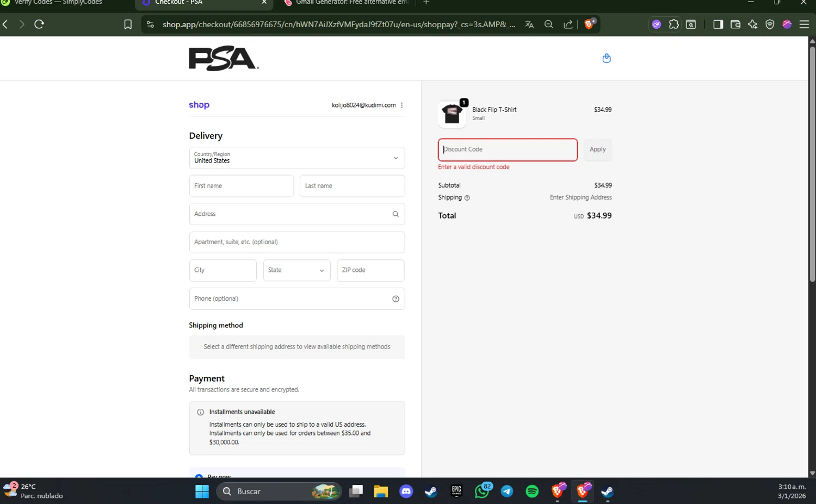Screen dimensions: 816x504
Task: Click the page vertical scrollbar
Action: click(x=812, y=163)
